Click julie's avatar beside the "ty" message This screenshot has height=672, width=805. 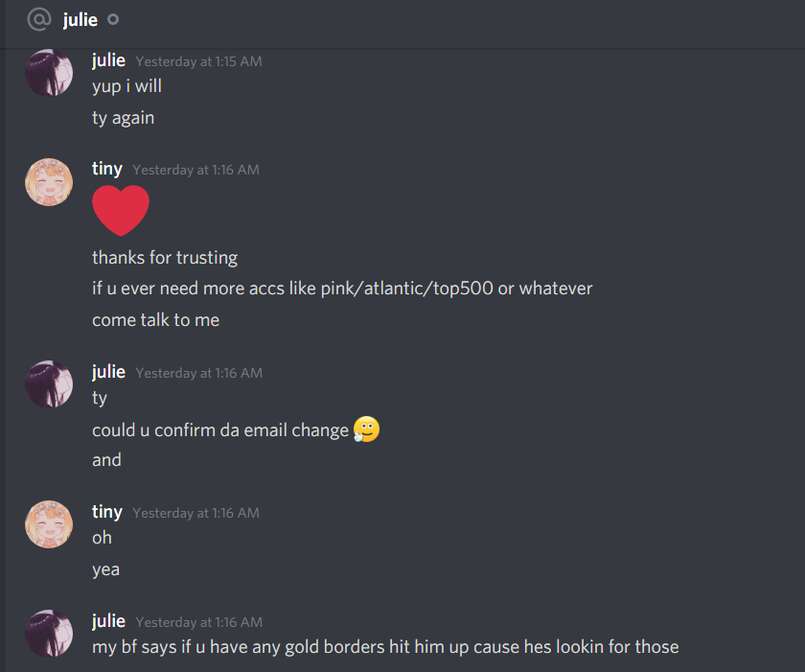click(x=49, y=384)
